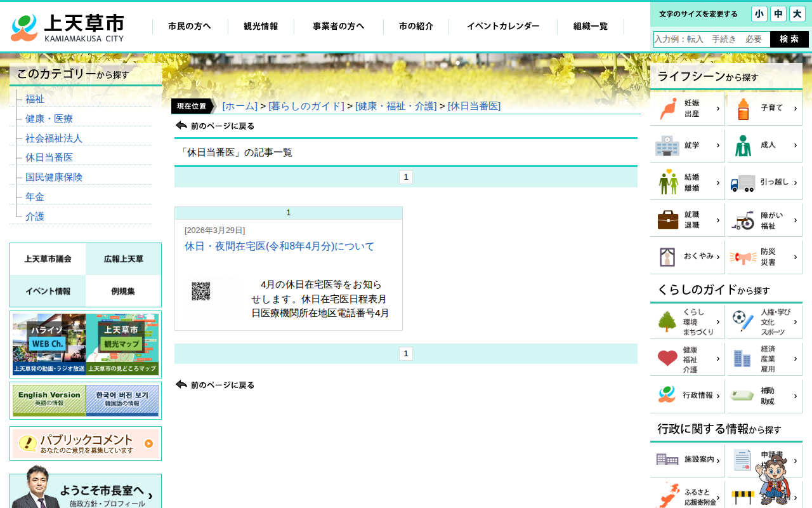Image resolution: width=812 pixels, height=508 pixels.
Task: Select the 障がい福祉 wheelchair icon
Action: [x=764, y=220]
